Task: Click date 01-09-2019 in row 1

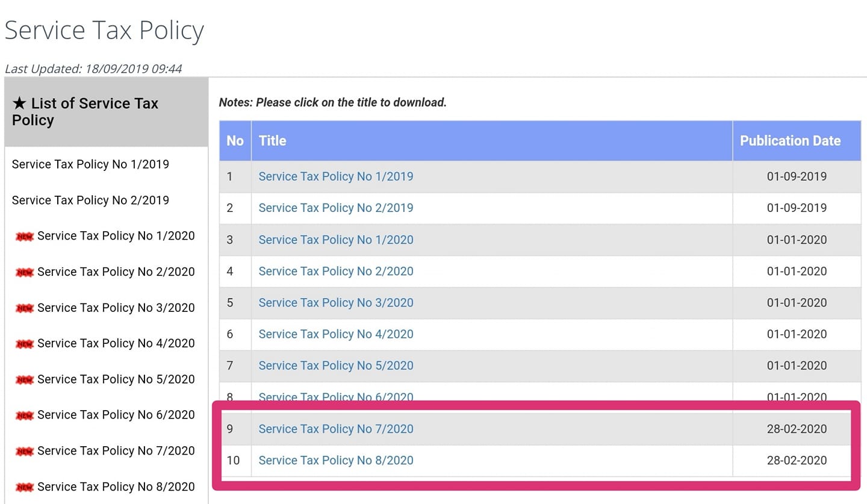Action: pyautogui.click(x=797, y=176)
